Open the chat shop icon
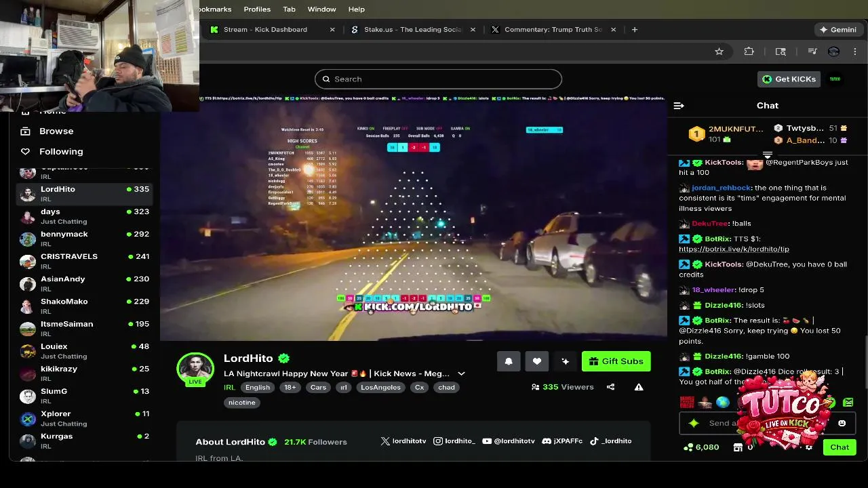This screenshot has height=488, width=868. [738, 447]
